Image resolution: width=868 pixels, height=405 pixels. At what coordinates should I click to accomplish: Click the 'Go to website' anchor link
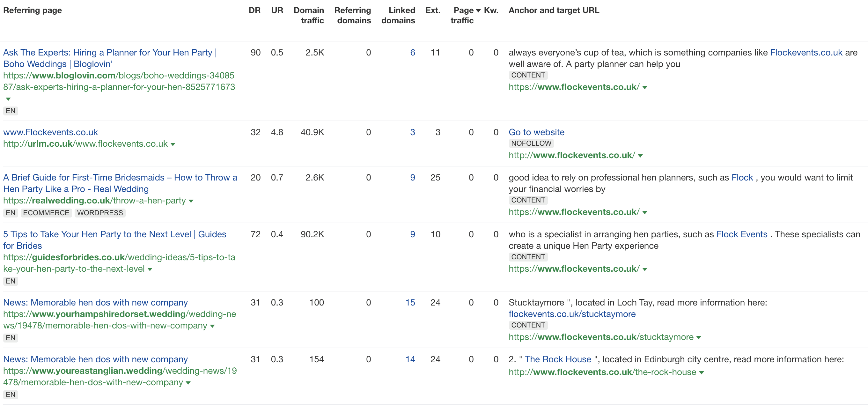tap(536, 132)
